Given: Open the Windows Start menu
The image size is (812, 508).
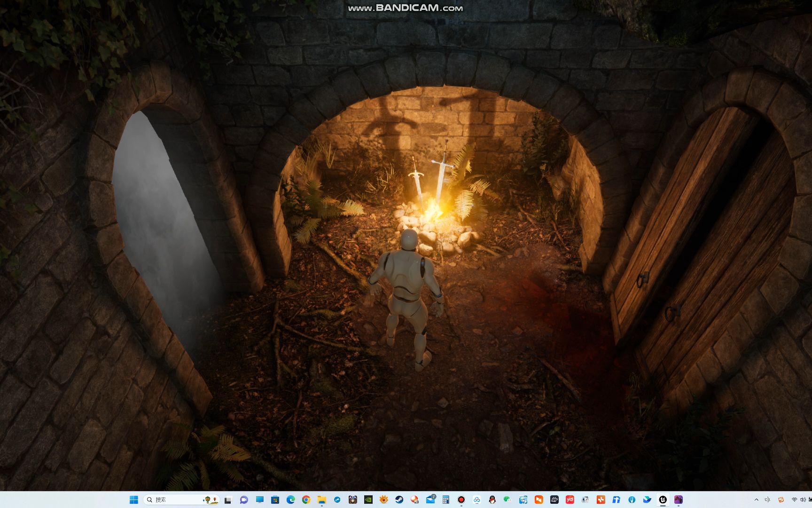Looking at the screenshot, I should (134, 500).
